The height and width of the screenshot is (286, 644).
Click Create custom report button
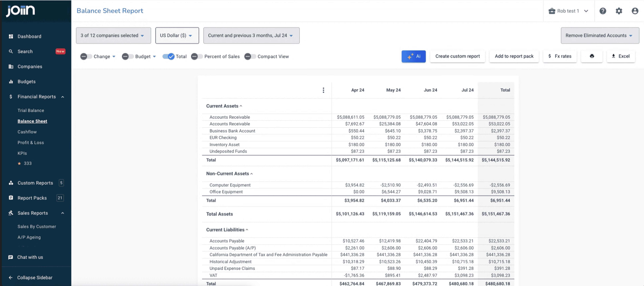pos(457,56)
